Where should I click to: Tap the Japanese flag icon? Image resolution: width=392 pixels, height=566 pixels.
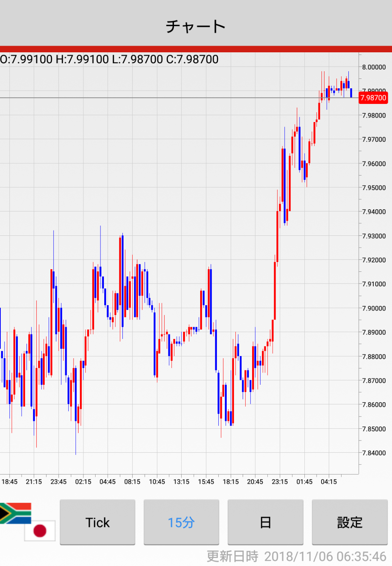coord(40,530)
